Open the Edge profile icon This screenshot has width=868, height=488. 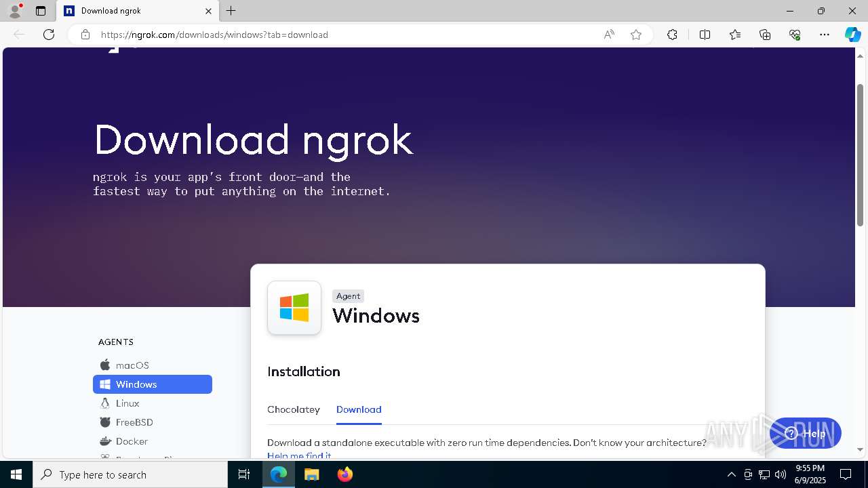pyautogui.click(x=15, y=11)
